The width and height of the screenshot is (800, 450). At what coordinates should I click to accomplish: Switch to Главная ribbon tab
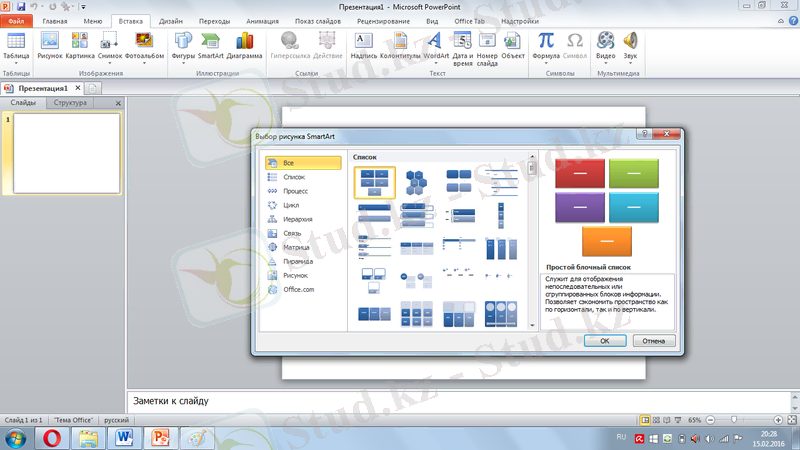(x=55, y=21)
